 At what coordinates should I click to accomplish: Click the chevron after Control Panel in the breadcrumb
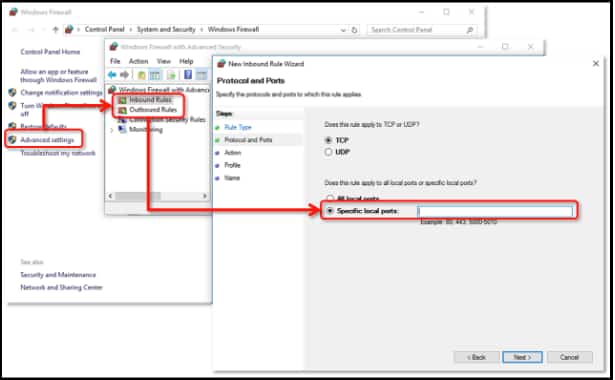(131, 29)
